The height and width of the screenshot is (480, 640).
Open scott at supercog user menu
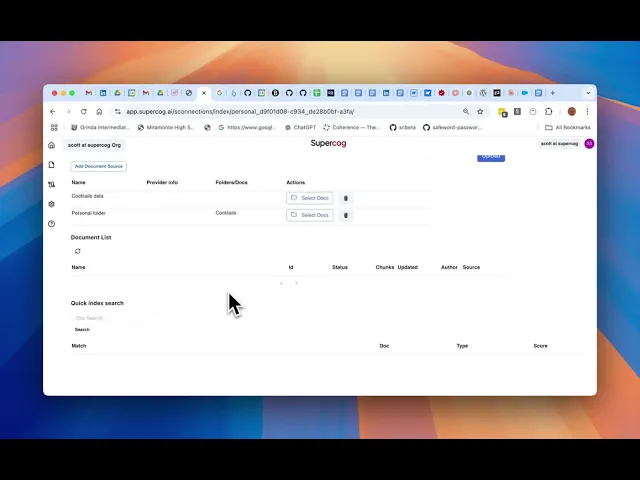tap(559, 144)
